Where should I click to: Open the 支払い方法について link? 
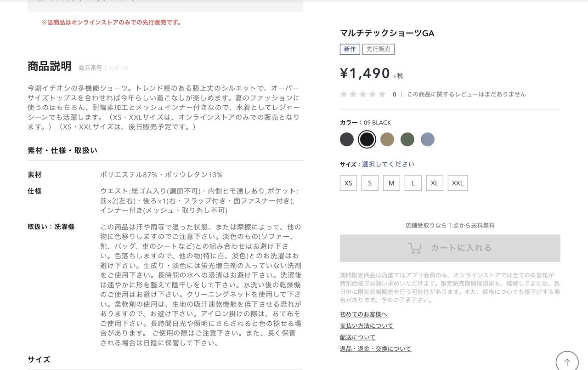pos(365,325)
